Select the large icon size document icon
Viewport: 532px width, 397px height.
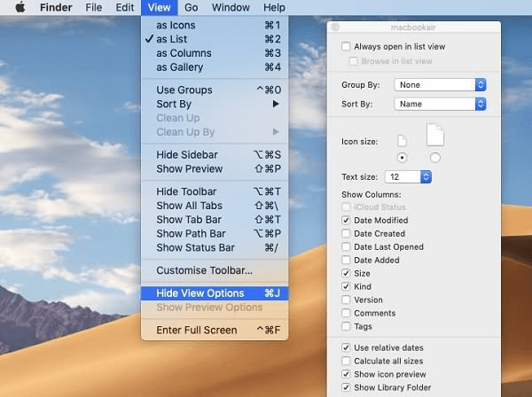tap(435, 135)
